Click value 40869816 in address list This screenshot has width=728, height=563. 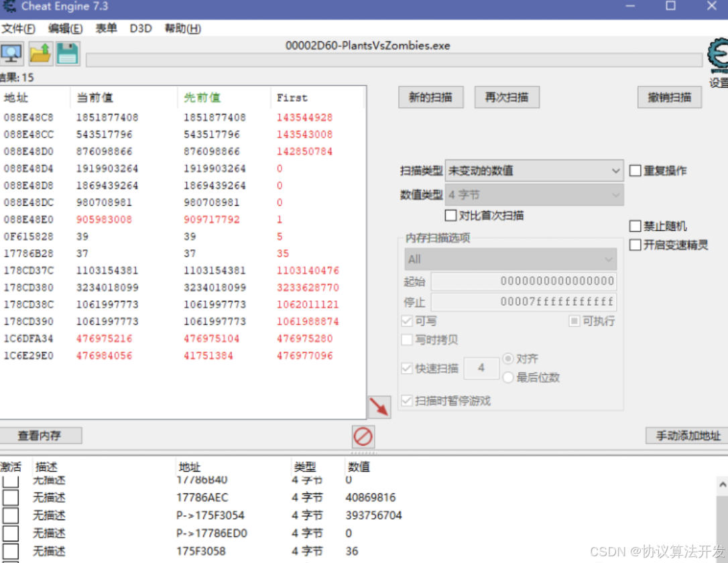tap(371, 497)
